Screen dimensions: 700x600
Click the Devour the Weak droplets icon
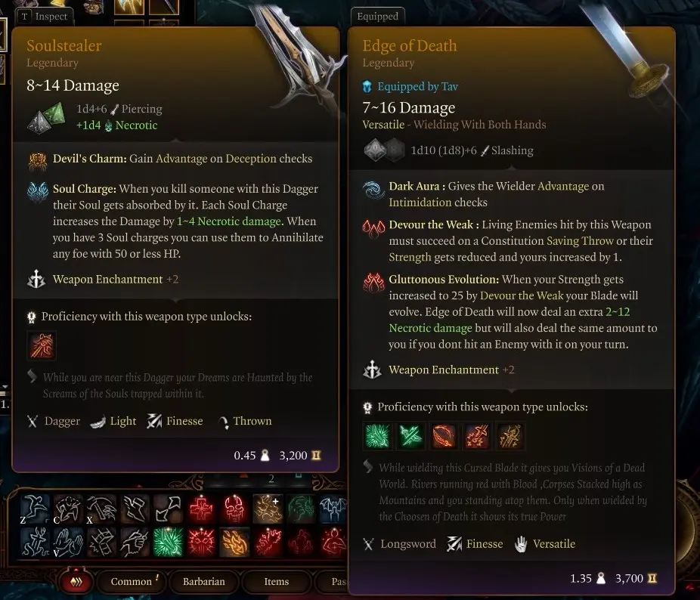click(373, 228)
